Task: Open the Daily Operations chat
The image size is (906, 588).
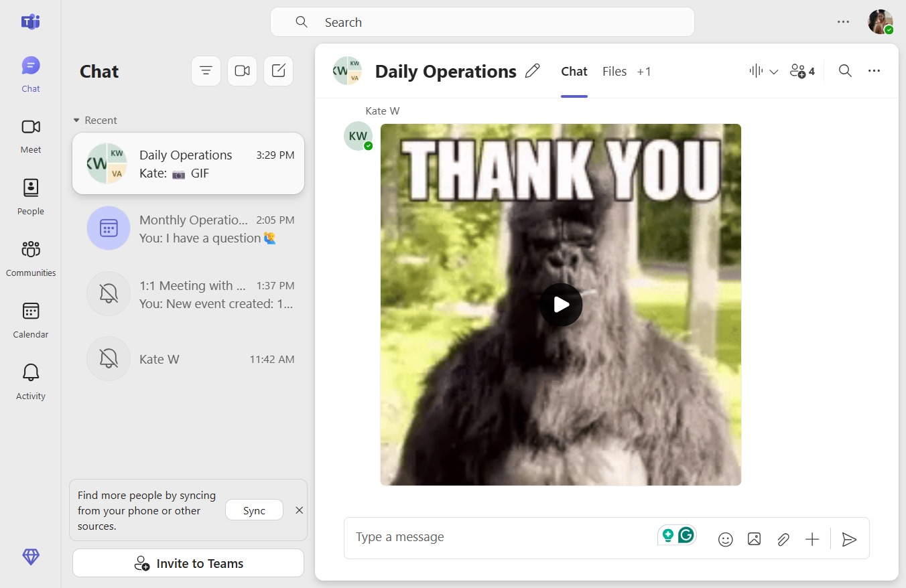Action: tap(188, 163)
